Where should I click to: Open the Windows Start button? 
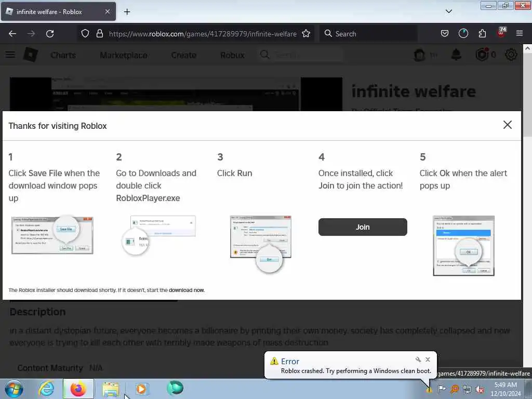point(14,389)
